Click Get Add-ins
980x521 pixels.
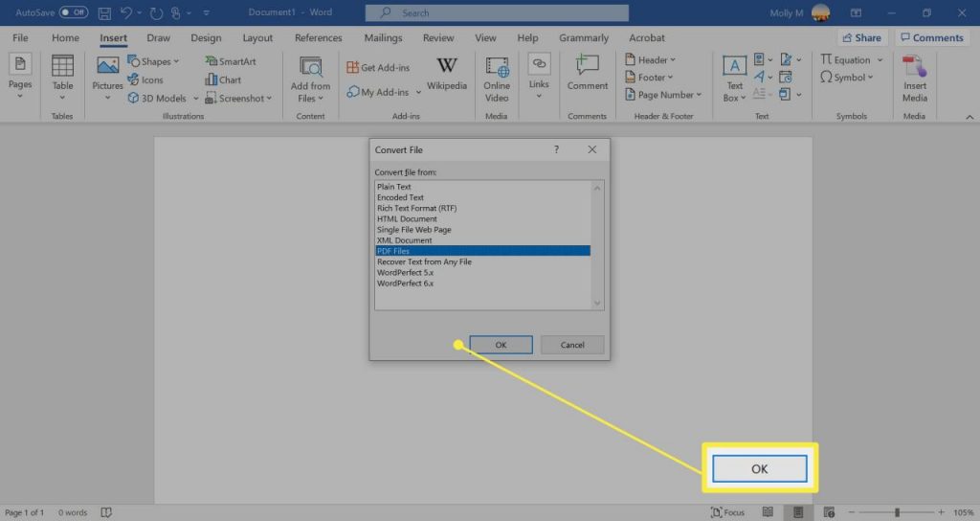click(378, 68)
